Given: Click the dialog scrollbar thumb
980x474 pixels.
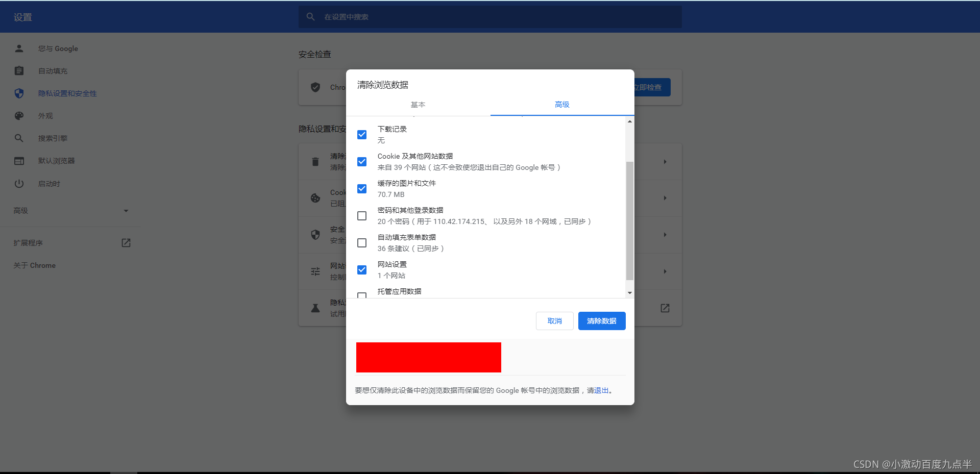Looking at the screenshot, I should [630, 221].
